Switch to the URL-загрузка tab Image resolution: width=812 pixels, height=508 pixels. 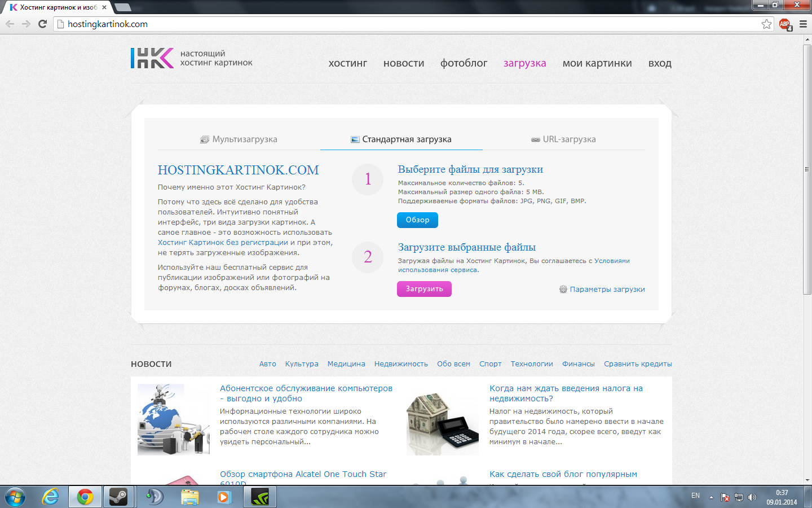pos(563,139)
